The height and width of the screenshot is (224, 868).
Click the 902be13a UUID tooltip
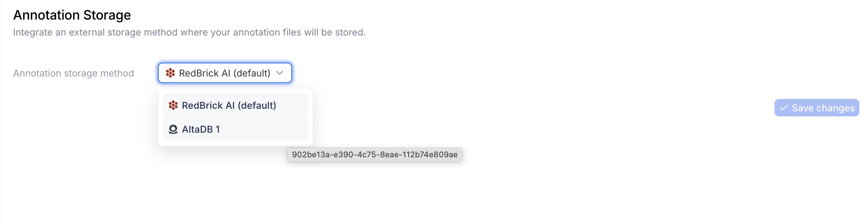pyautogui.click(x=375, y=154)
